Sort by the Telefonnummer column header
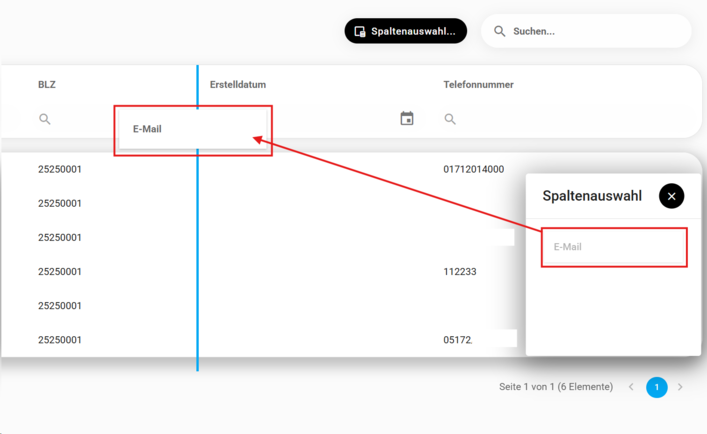This screenshot has width=707, height=434. coord(478,85)
